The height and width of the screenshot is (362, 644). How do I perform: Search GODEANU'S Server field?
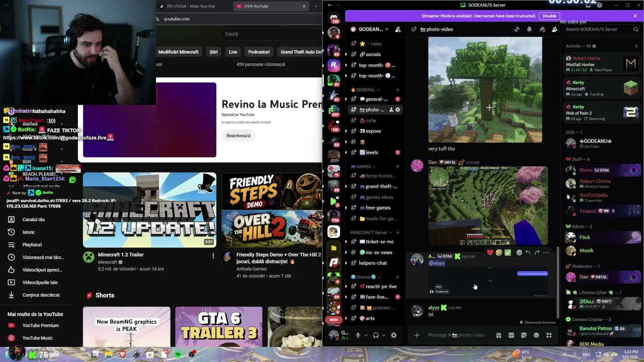coord(602,29)
